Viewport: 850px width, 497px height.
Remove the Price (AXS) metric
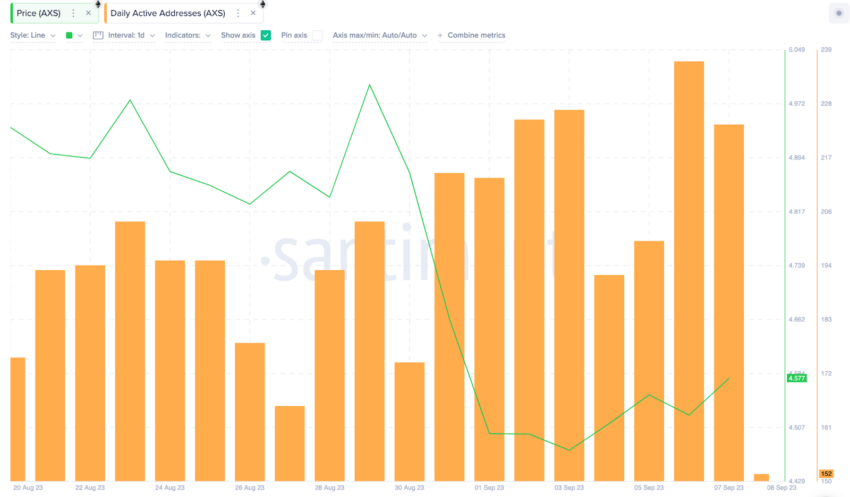point(88,13)
